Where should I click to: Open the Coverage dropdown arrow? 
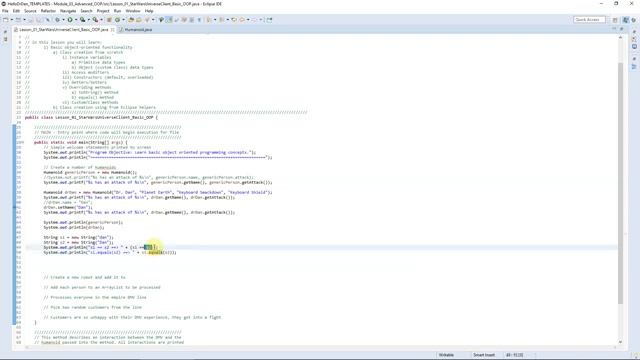click(x=89, y=20)
